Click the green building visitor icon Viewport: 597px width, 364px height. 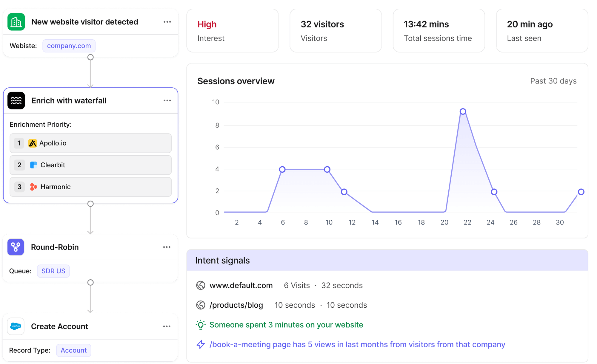point(16,22)
